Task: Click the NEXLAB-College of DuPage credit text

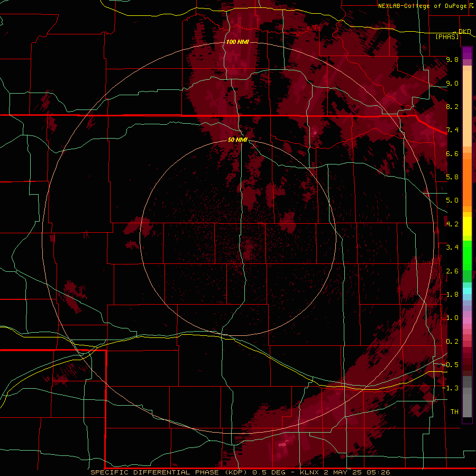Action: tap(422, 6)
